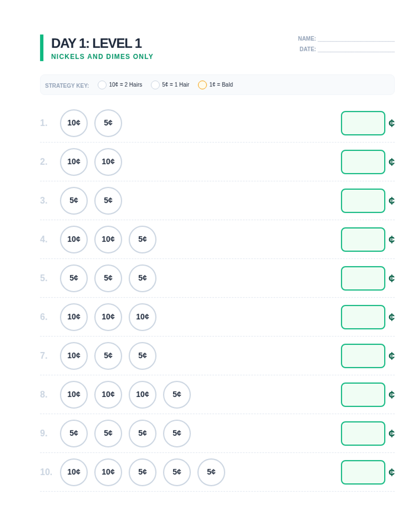
Task: Click the NAME blank line
Action: (x=356, y=39)
